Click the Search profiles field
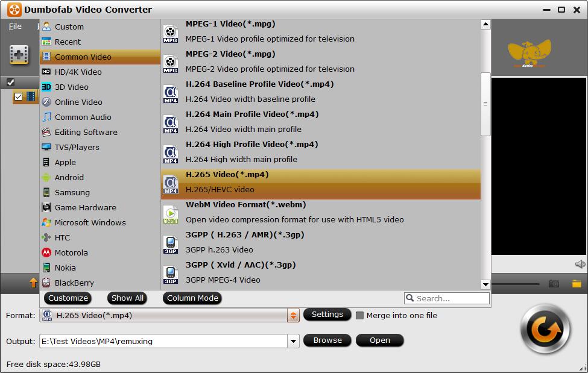Screen dimensions: 588x373 click(x=447, y=298)
